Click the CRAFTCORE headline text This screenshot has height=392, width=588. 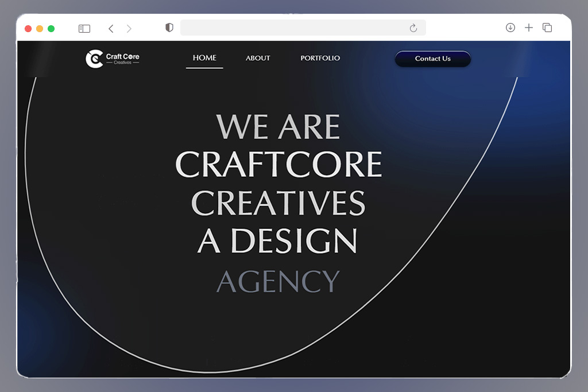coord(278,165)
